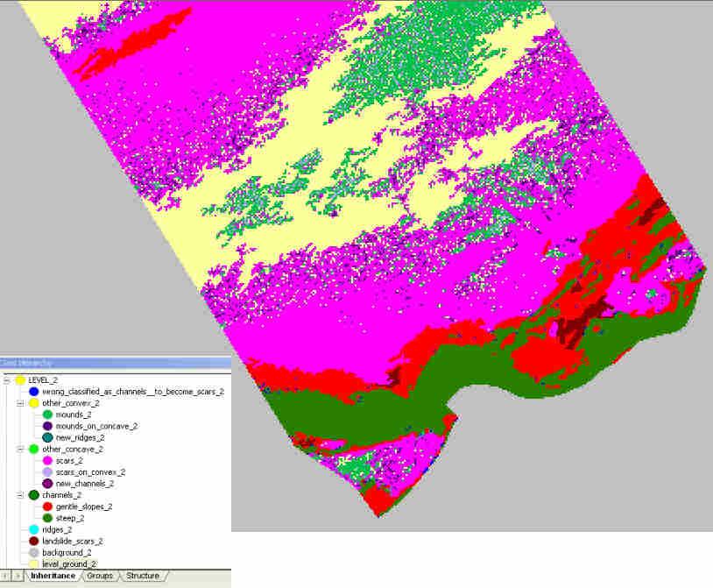Open the Groups tab
This screenshot has height=588, width=713.
click(x=100, y=576)
